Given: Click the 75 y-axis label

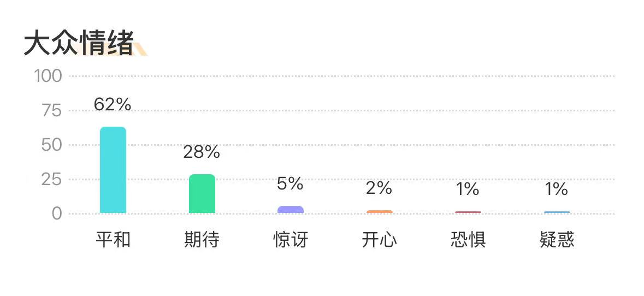Looking at the screenshot, I should [52, 110].
